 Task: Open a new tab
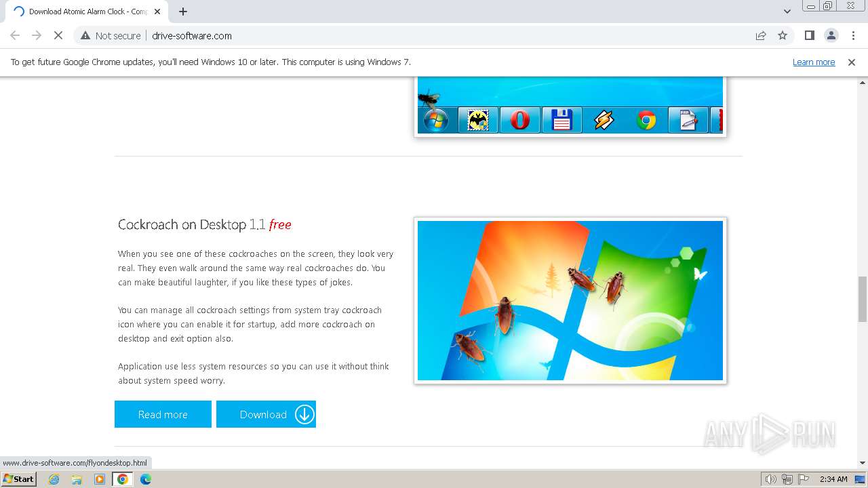(183, 12)
